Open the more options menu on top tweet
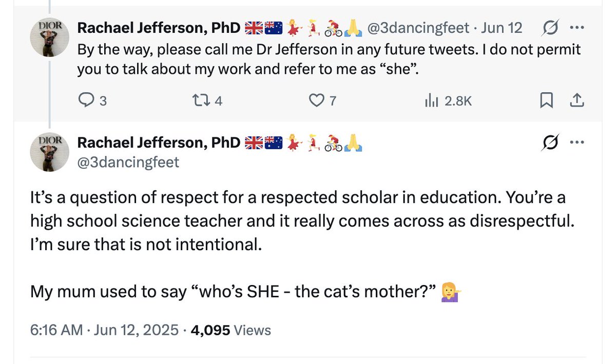Screen dimensions: 616x364 tap(577, 28)
